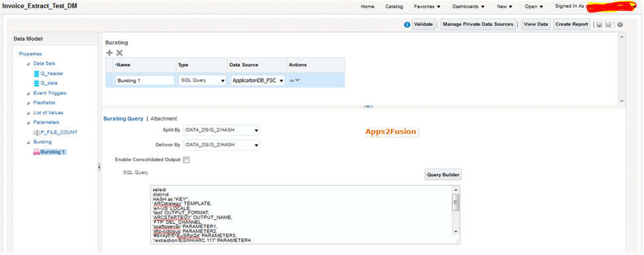Click the Bursting 1 name input field
The width and height of the screenshot is (644, 255).
[145, 81]
